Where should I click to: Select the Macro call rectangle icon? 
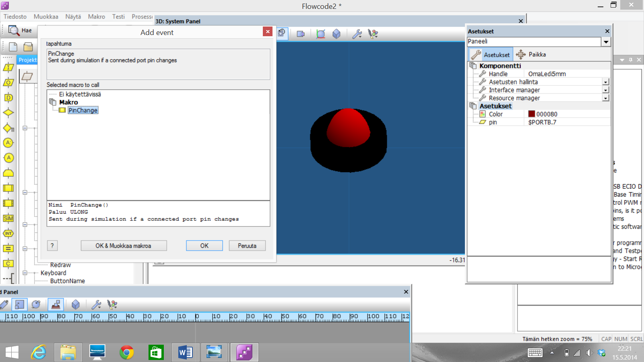point(8,188)
